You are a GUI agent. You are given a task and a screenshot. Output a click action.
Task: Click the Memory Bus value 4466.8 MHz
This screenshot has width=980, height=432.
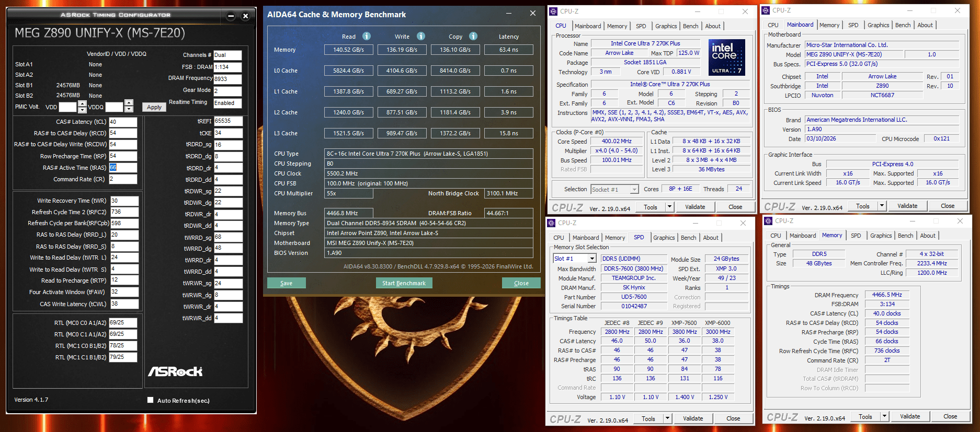[348, 213]
